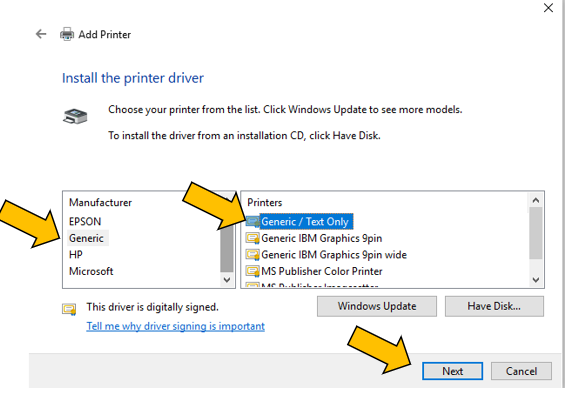Click Windows Update button
Viewport: 566px width, 396px height.
click(x=377, y=306)
